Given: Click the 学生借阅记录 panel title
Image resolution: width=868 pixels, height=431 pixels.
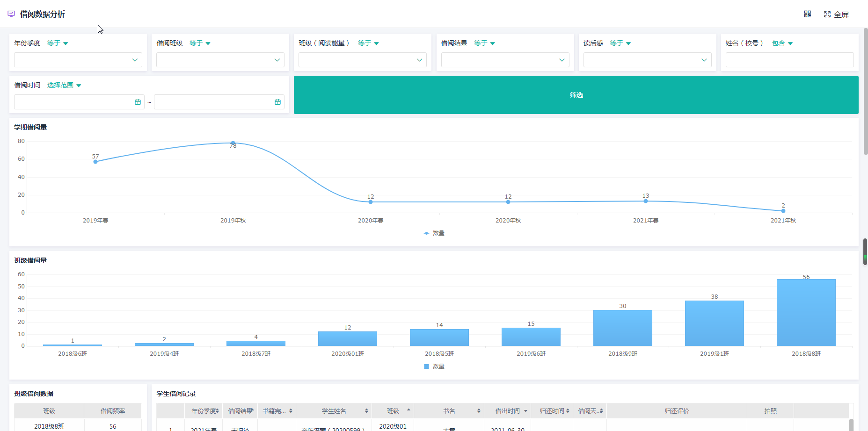Looking at the screenshot, I should pyautogui.click(x=176, y=394).
